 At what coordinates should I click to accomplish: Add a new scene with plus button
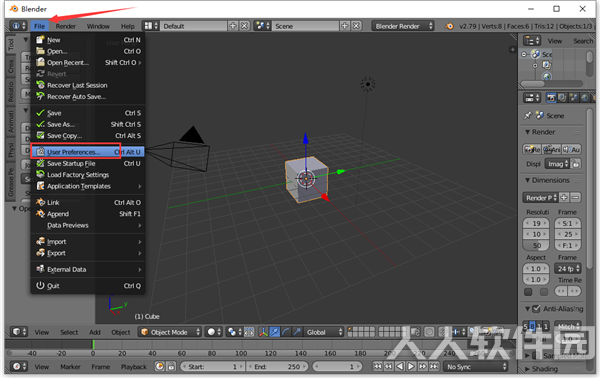pyautogui.click(x=344, y=26)
